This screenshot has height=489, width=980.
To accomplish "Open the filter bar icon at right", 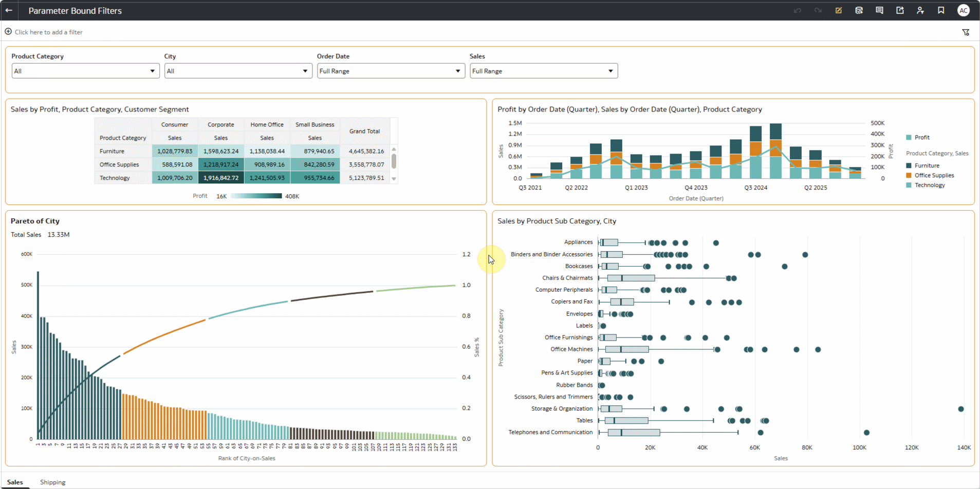I will [966, 32].
